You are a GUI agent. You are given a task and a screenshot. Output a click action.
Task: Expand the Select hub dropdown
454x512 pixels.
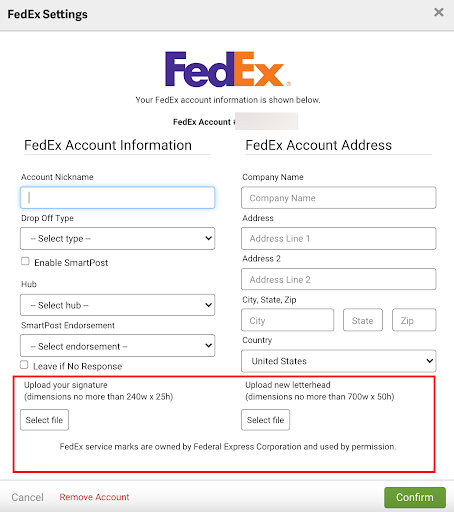(117, 305)
